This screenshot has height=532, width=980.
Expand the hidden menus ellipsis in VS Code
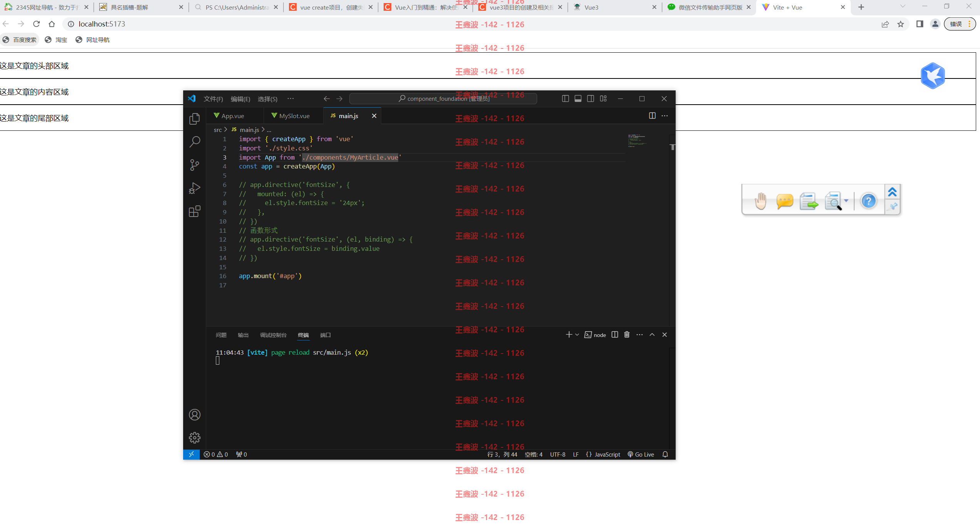(x=290, y=99)
